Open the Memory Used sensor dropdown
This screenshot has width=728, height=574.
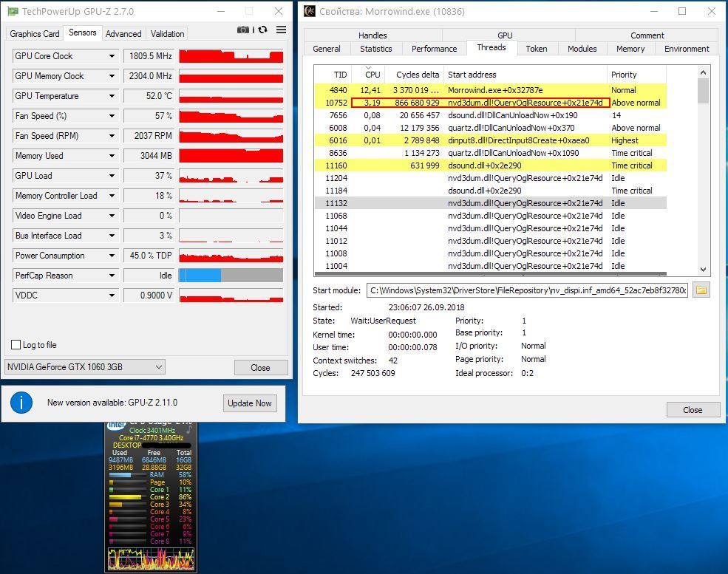coord(112,155)
